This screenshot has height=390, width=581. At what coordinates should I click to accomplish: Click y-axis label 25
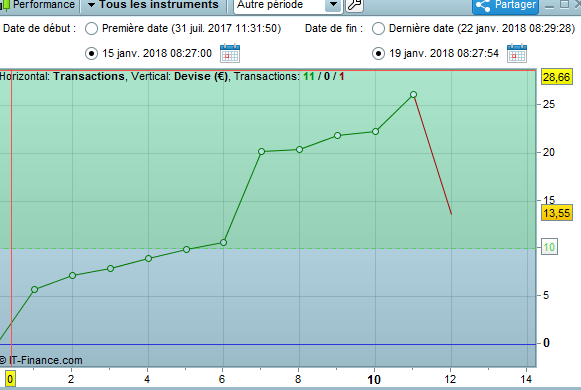549,104
